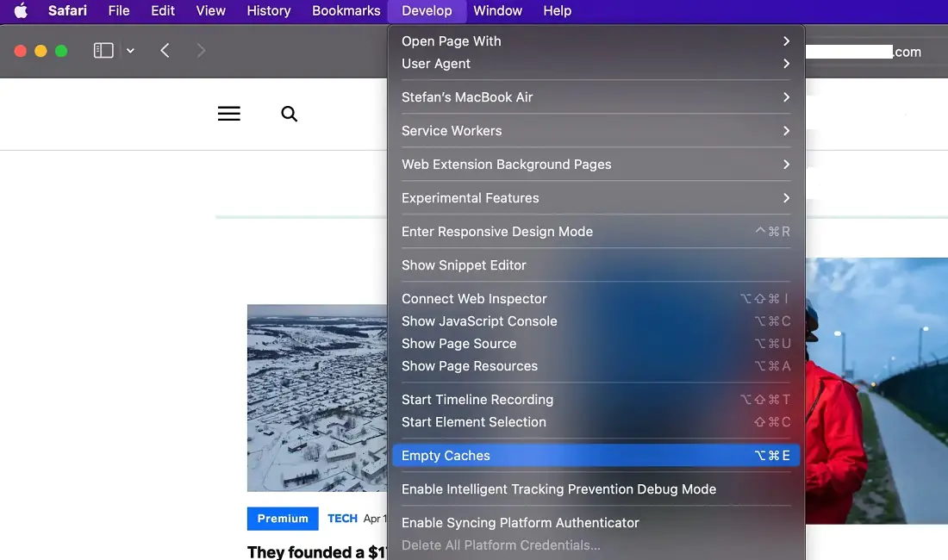This screenshot has height=560, width=948.
Task: Open the History menu
Action: [x=268, y=11]
